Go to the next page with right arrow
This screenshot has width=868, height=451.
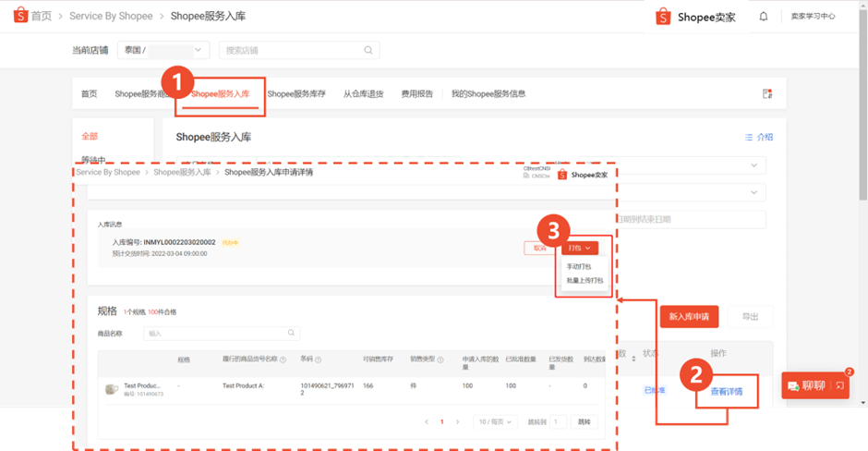pyautogui.click(x=457, y=421)
